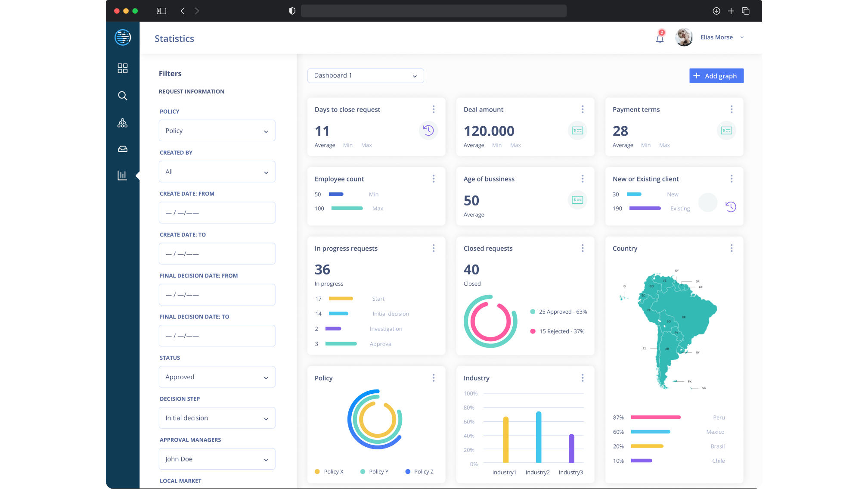Open the Policy filter dropdown

click(217, 131)
